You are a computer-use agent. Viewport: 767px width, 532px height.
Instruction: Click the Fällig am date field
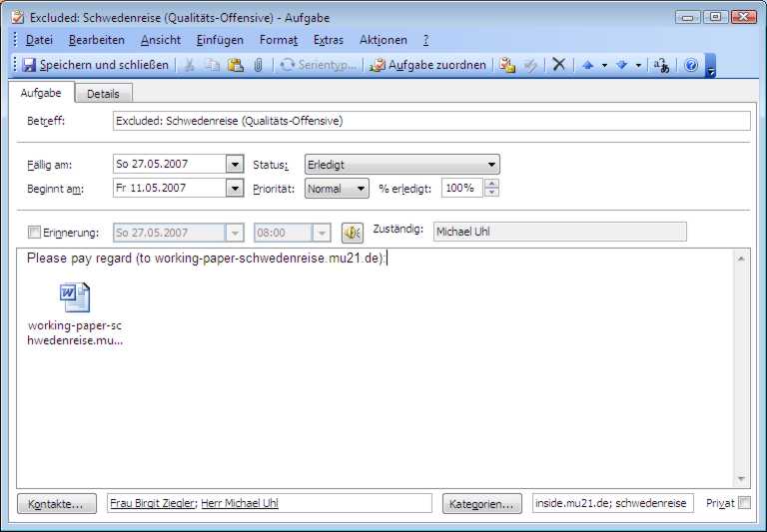pos(169,164)
